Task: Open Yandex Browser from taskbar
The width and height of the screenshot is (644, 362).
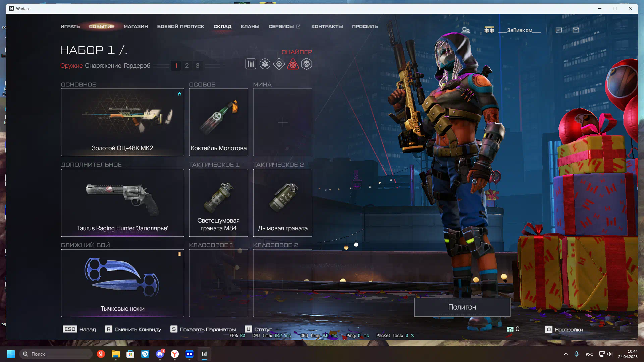Action: (x=175, y=354)
